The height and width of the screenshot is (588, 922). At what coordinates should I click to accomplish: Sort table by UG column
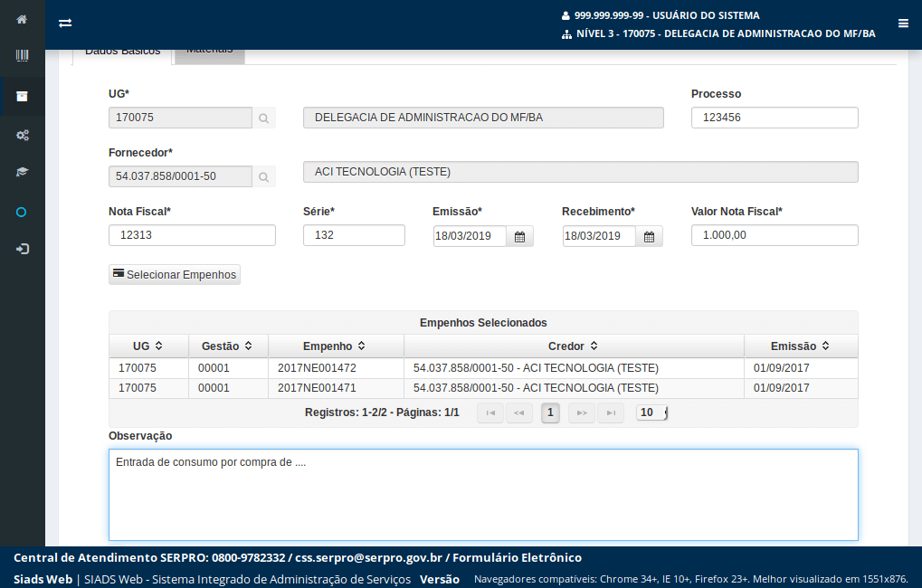148,346
